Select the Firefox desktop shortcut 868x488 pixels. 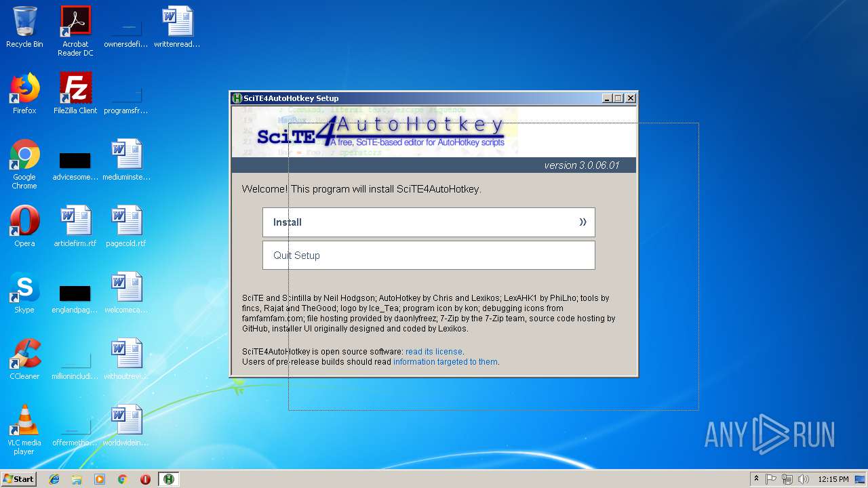[x=24, y=94]
